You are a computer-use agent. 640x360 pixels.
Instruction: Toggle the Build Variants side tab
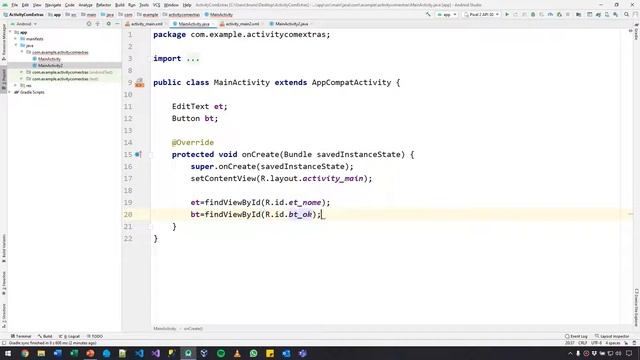(x=4, y=248)
